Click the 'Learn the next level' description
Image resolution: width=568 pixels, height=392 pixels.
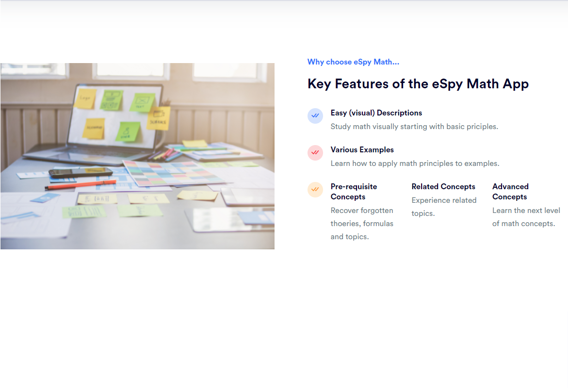click(x=526, y=217)
